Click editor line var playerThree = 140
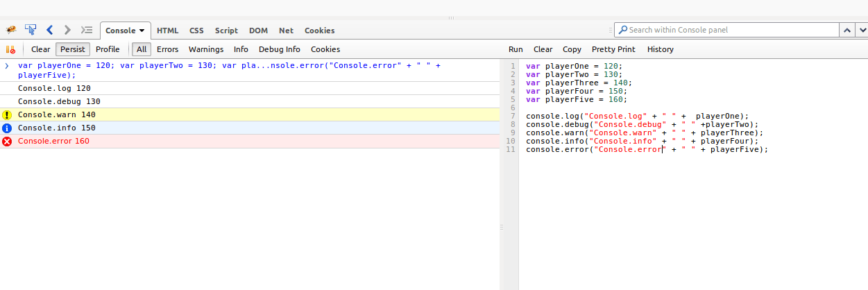Viewport: 868px width, 290px height. pos(579,83)
